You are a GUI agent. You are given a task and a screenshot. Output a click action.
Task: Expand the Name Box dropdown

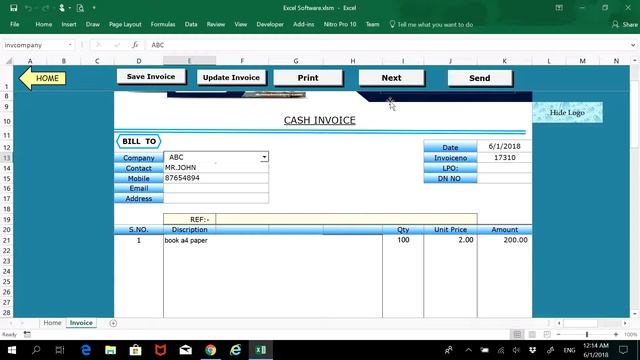(70, 45)
